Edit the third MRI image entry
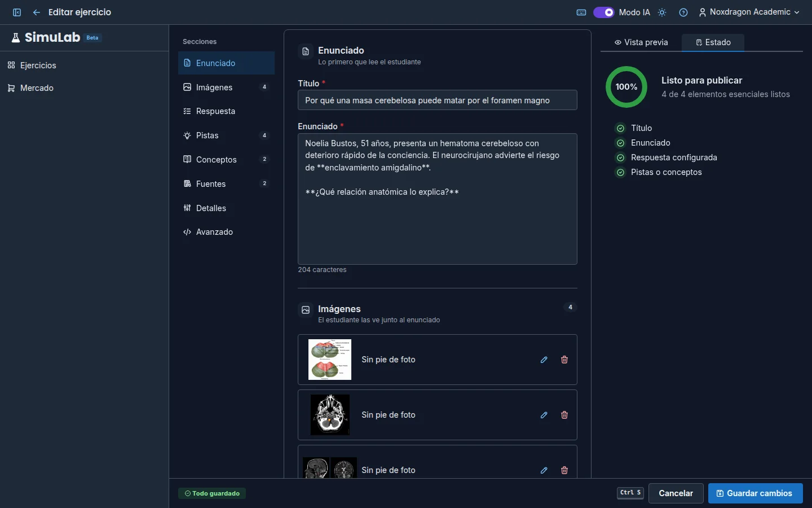The image size is (812, 508). click(x=544, y=470)
